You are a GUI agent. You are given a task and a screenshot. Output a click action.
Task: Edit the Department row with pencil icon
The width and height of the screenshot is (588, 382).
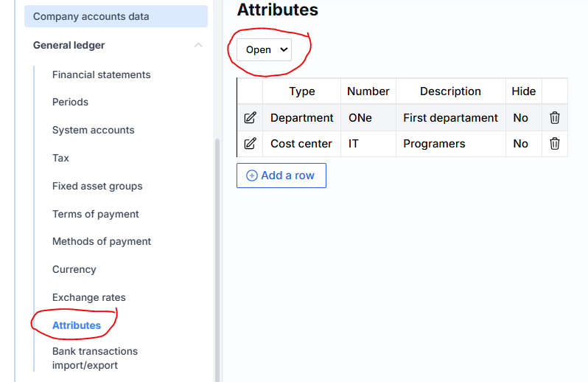point(250,118)
